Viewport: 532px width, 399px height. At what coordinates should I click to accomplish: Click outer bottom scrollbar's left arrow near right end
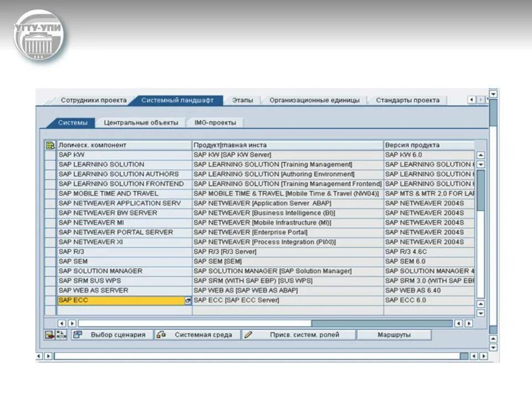(474, 356)
